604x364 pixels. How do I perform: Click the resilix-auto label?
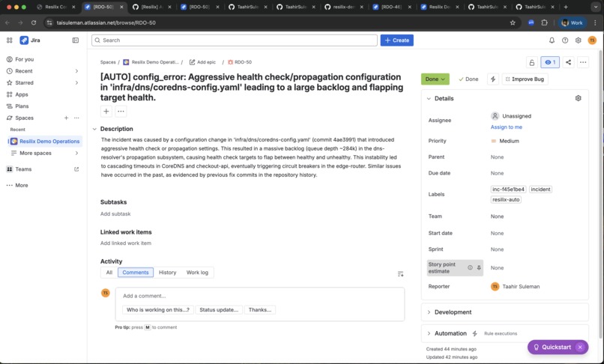point(506,199)
